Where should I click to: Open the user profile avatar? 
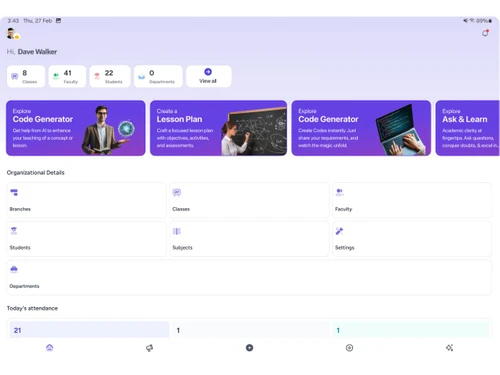coord(12,34)
